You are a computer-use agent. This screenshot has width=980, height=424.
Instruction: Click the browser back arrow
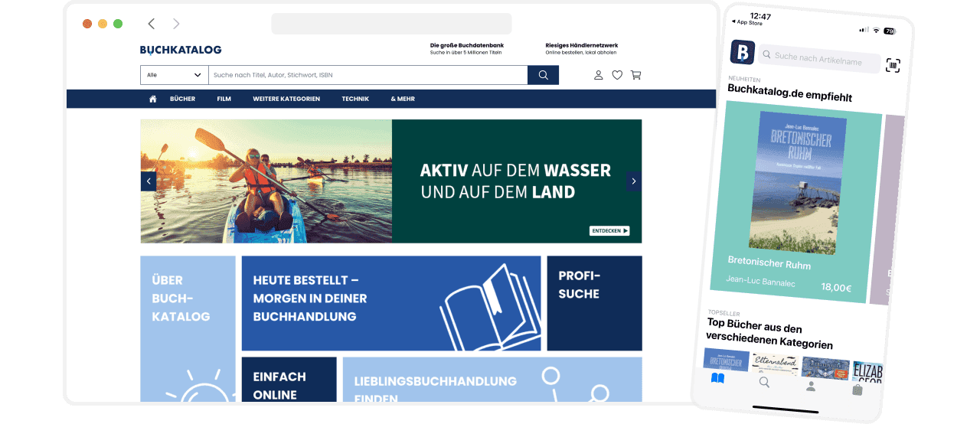pyautogui.click(x=152, y=24)
